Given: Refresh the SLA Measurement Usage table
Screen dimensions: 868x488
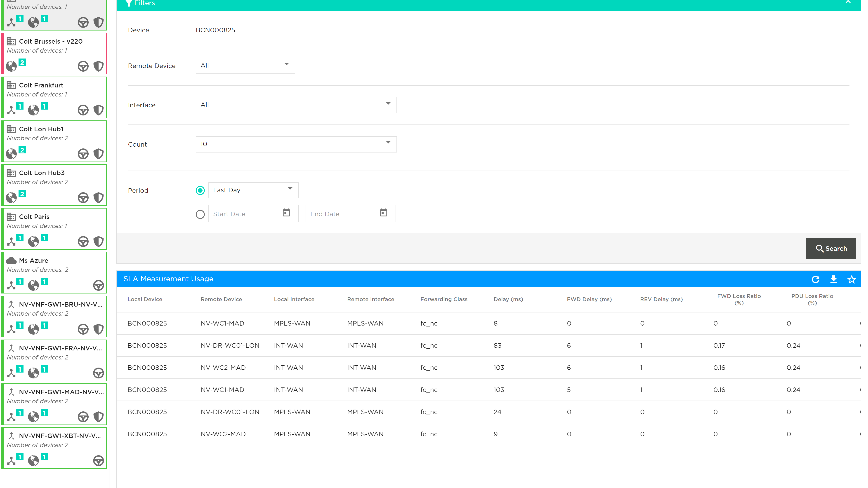Looking at the screenshot, I should point(815,279).
